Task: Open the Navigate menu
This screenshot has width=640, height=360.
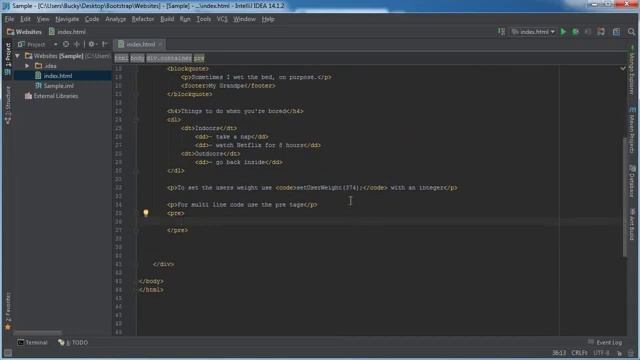Action: 67,19
